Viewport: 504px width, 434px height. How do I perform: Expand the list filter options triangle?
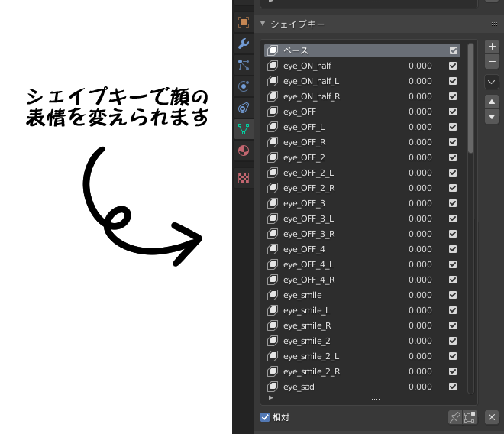coord(271,397)
